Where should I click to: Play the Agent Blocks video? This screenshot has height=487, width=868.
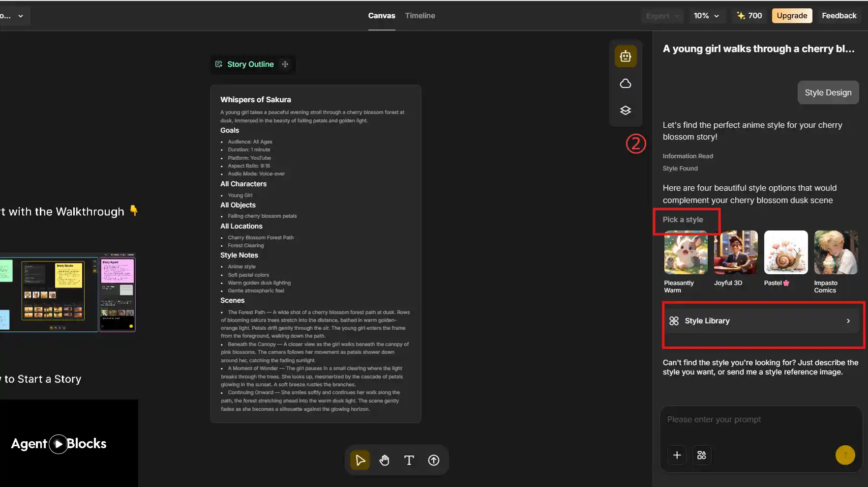point(59,444)
